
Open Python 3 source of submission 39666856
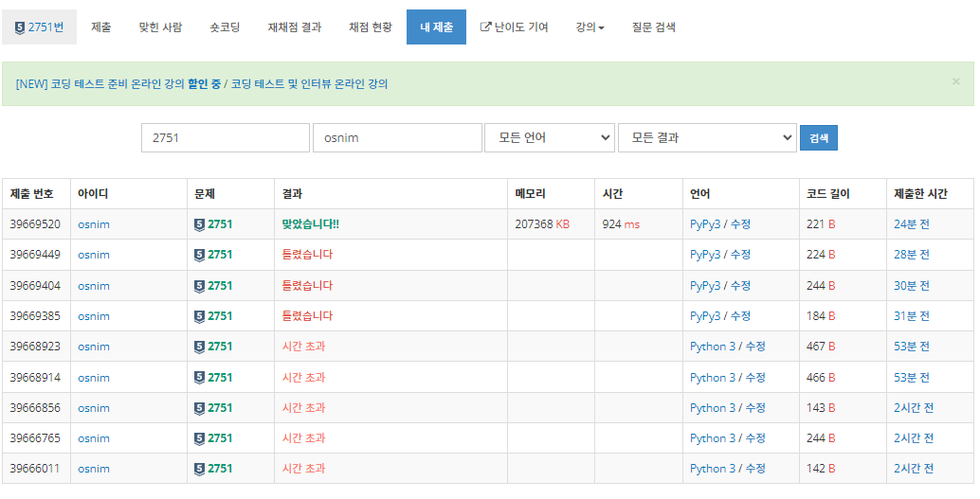point(713,408)
